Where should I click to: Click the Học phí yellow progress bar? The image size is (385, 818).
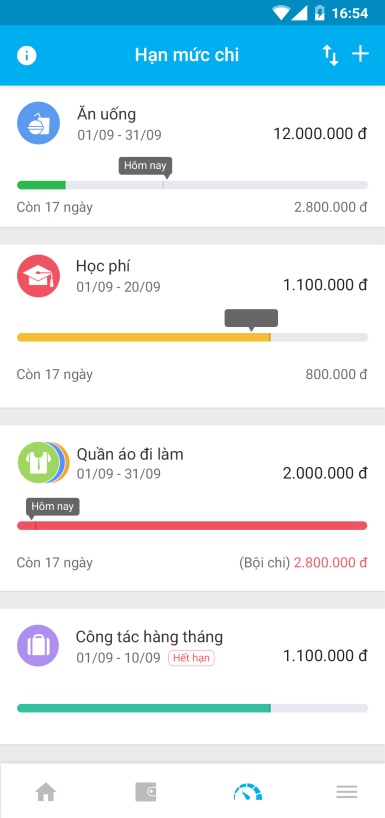tap(192, 337)
